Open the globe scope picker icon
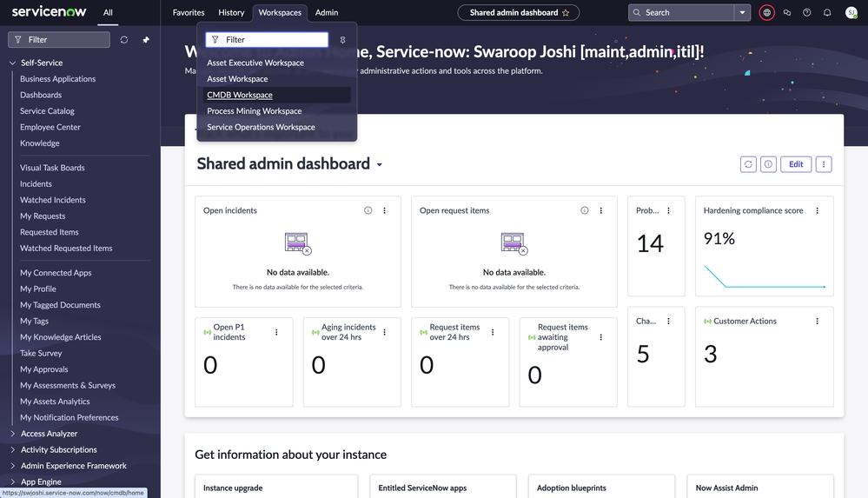Viewport: 868px width, 498px height. [x=766, y=12]
